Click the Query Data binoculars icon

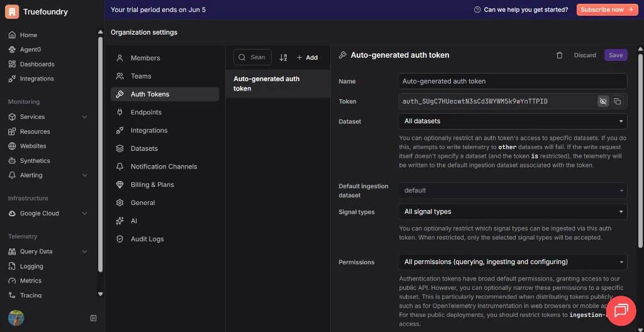[13, 252]
